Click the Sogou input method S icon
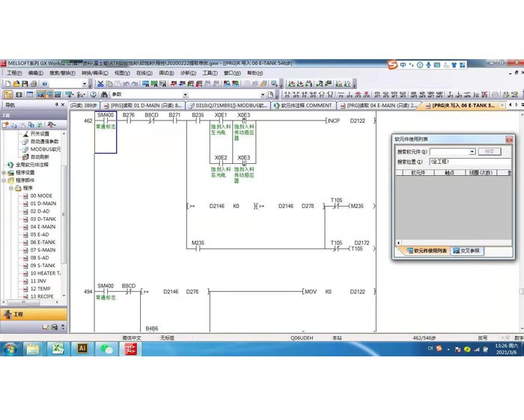This screenshot has width=524, height=420. (392, 65)
